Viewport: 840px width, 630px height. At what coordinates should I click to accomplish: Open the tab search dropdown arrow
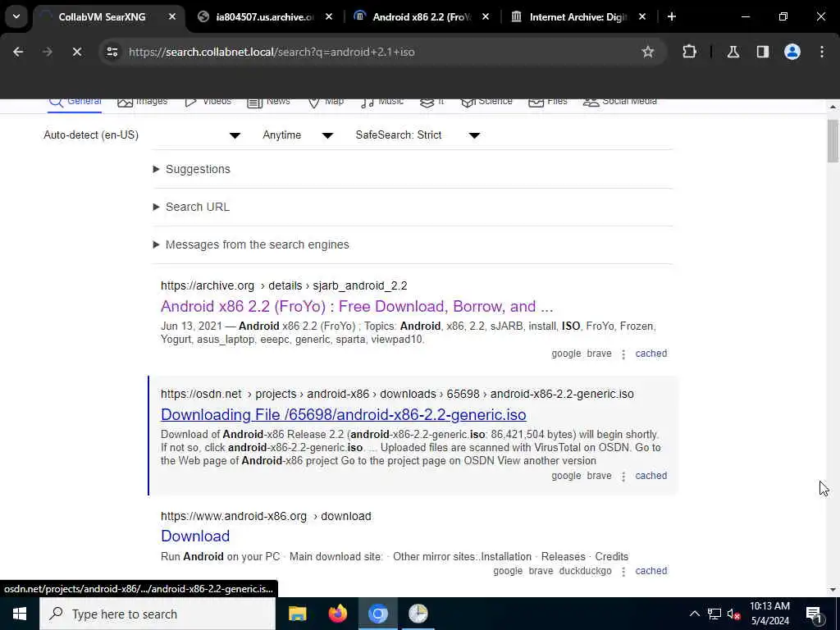coord(16,16)
